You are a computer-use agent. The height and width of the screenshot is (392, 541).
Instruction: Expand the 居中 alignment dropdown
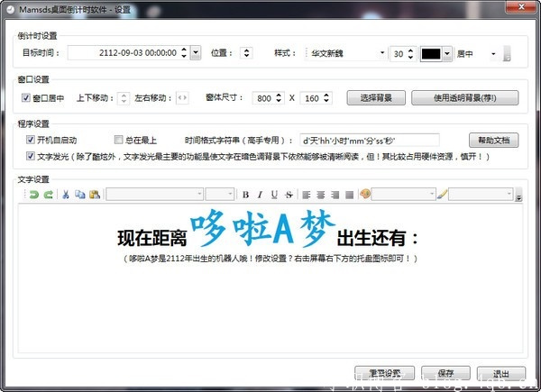[x=493, y=54]
